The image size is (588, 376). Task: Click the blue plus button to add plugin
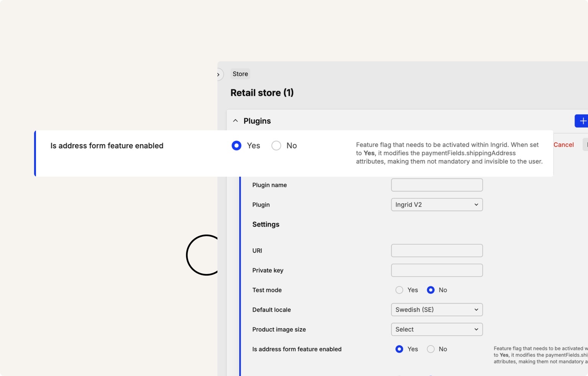pos(582,121)
